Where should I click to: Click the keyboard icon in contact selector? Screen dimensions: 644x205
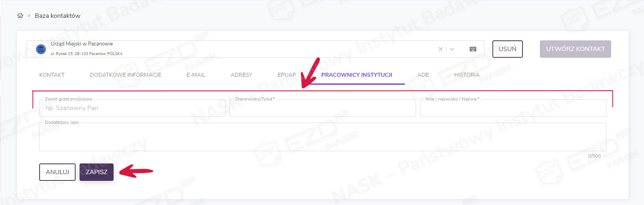[x=473, y=49]
